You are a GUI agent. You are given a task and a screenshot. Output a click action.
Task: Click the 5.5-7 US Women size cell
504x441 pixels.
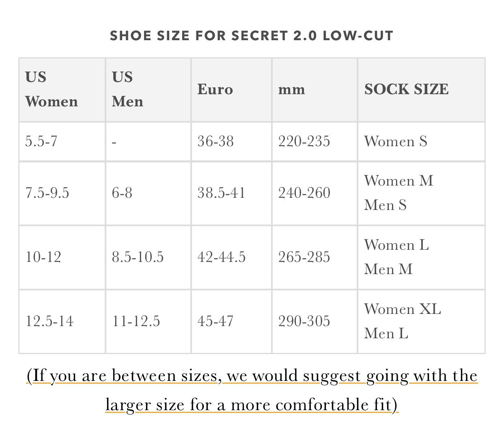pos(41,141)
